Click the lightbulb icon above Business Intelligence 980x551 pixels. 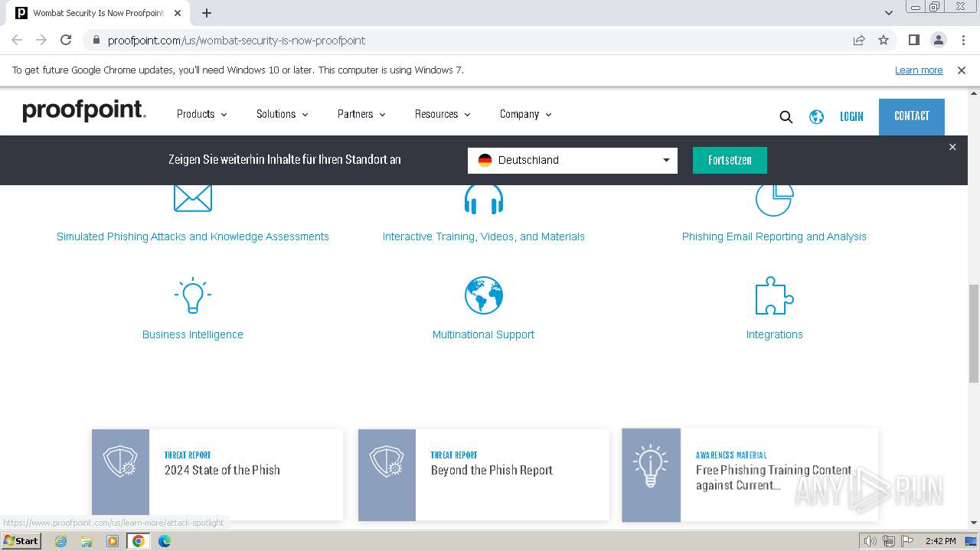tap(192, 295)
